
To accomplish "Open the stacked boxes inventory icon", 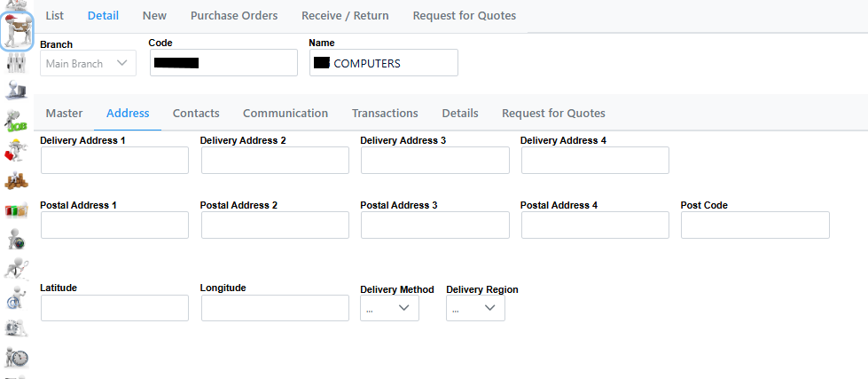I will click(17, 181).
